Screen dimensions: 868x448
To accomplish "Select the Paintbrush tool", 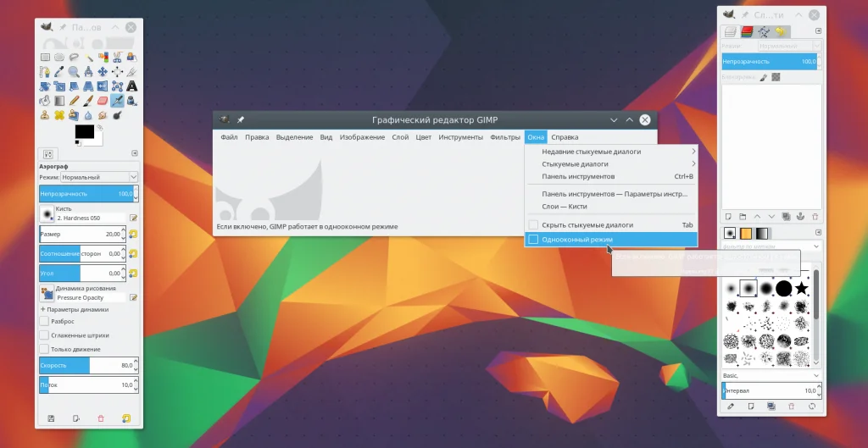I will [x=88, y=101].
